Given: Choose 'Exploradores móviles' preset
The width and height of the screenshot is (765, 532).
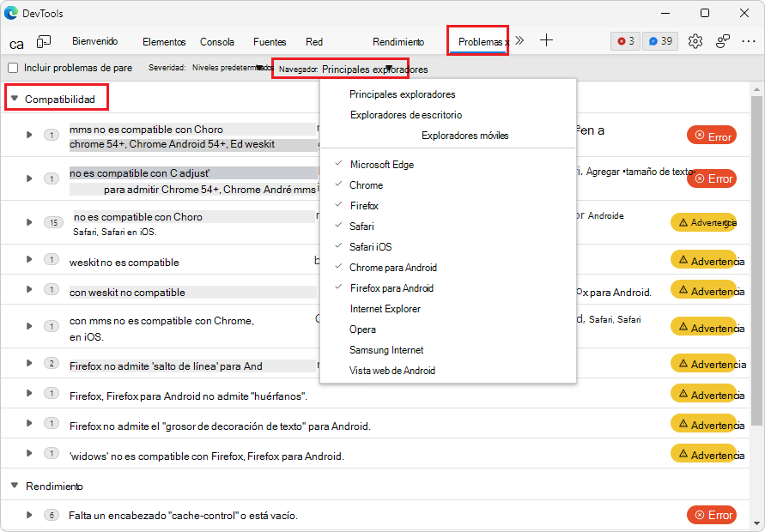Looking at the screenshot, I should (464, 136).
